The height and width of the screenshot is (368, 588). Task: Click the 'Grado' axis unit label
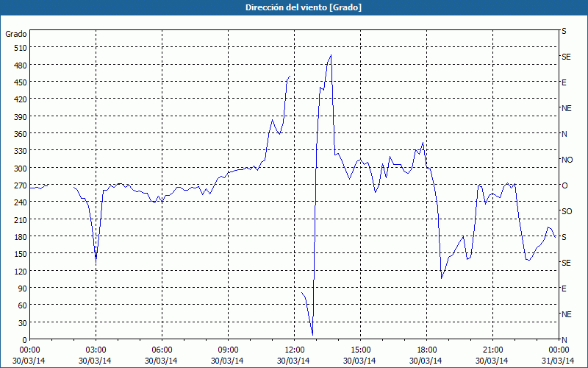pyautogui.click(x=16, y=34)
